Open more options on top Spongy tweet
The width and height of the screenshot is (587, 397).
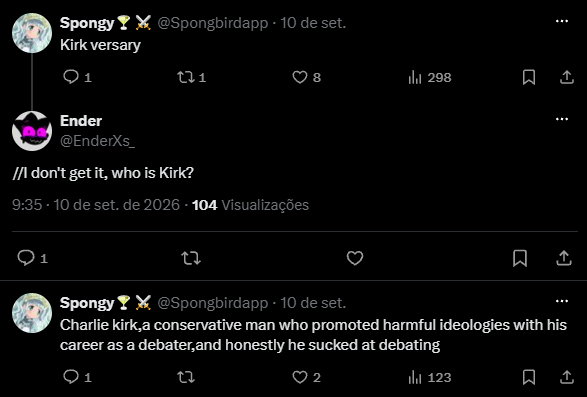(562, 21)
